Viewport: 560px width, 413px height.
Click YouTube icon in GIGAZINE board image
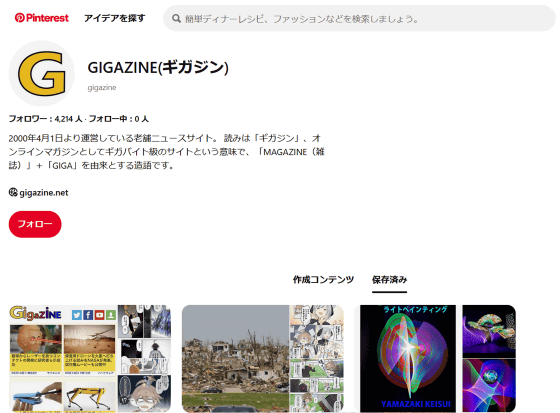tap(99, 315)
